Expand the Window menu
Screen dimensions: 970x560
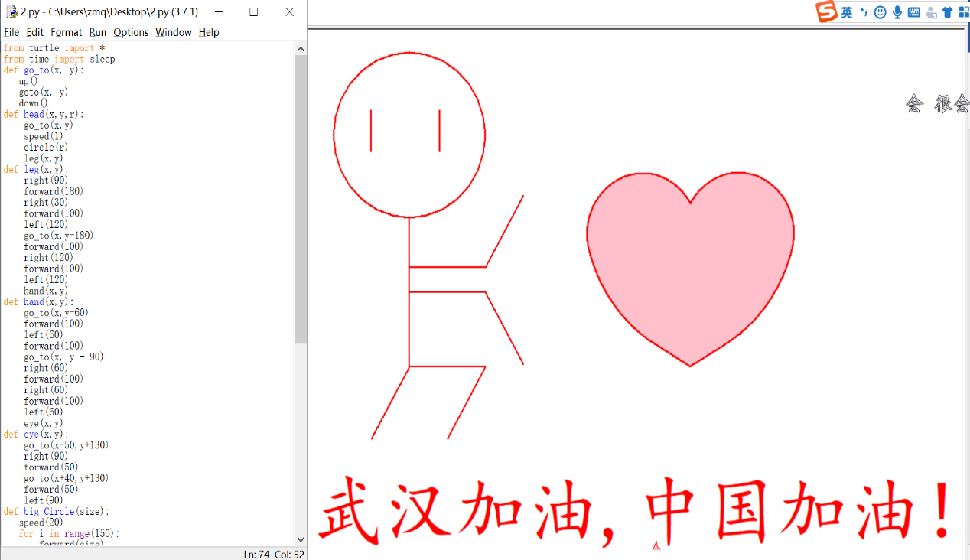(174, 32)
